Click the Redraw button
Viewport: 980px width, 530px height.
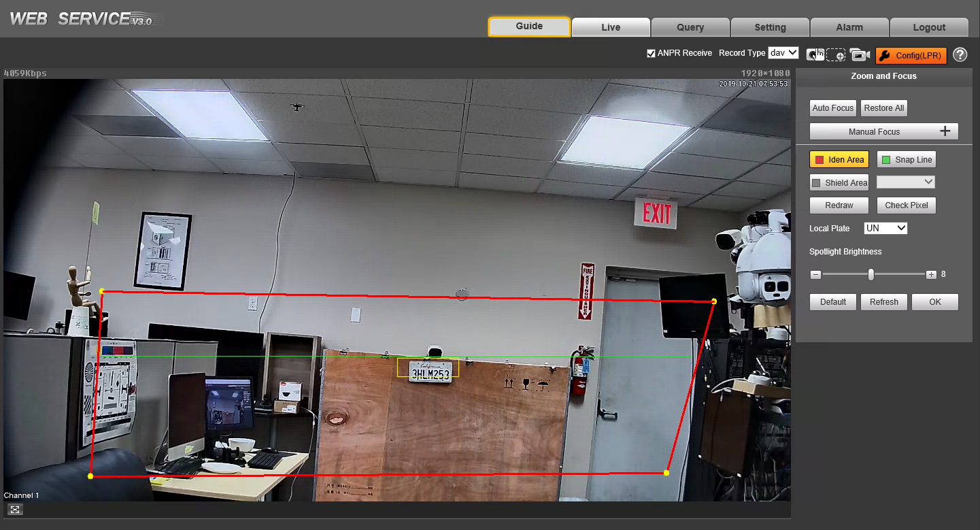[x=839, y=205]
